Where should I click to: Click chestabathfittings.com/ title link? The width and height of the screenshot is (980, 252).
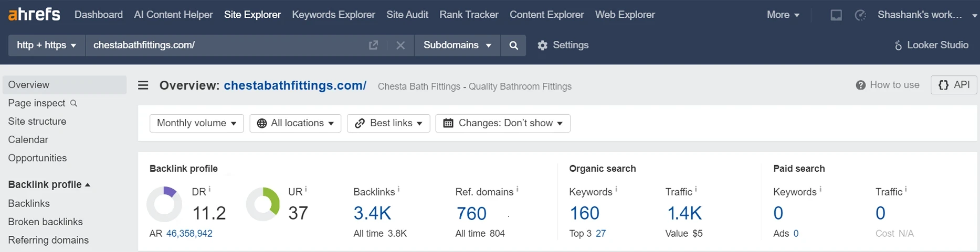(295, 85)
